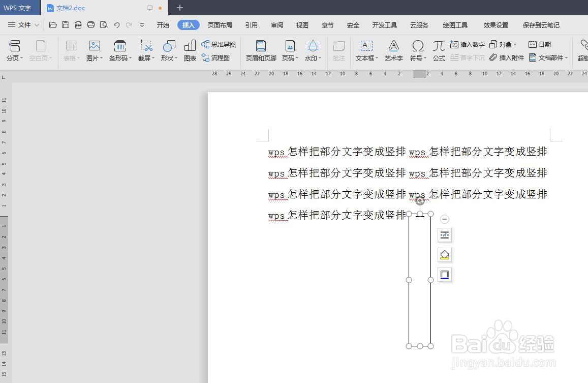Insert a flowchart (流程图)

tap(215, 58)
